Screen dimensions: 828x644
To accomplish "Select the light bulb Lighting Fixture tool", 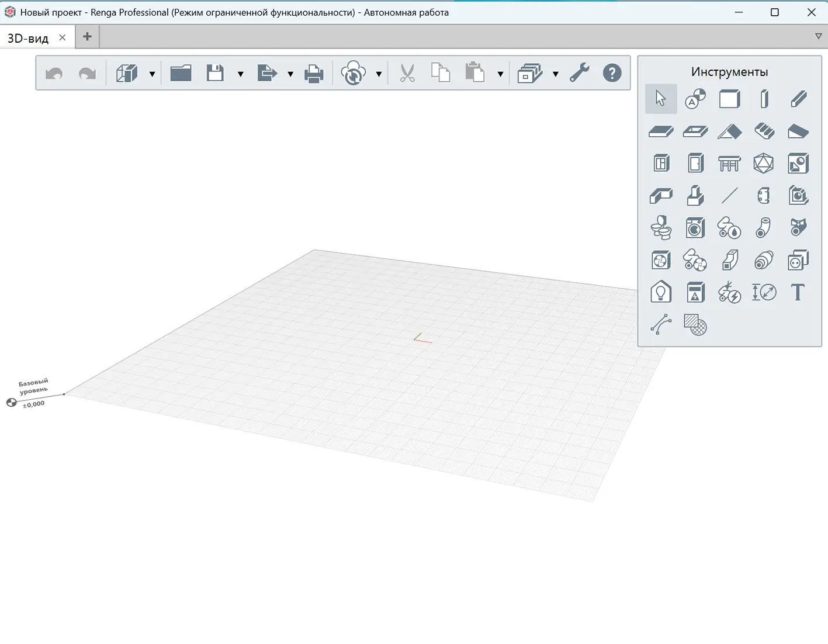I will (661, 292).
